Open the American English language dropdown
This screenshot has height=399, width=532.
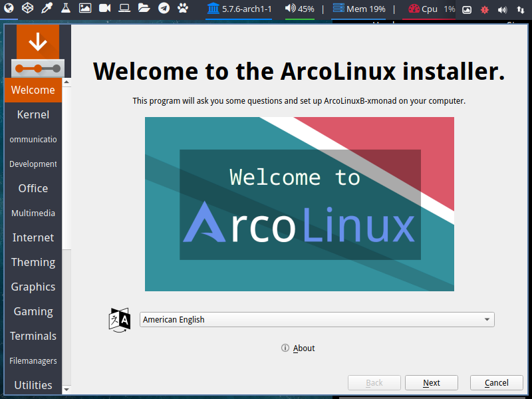(x=317, y=320)
